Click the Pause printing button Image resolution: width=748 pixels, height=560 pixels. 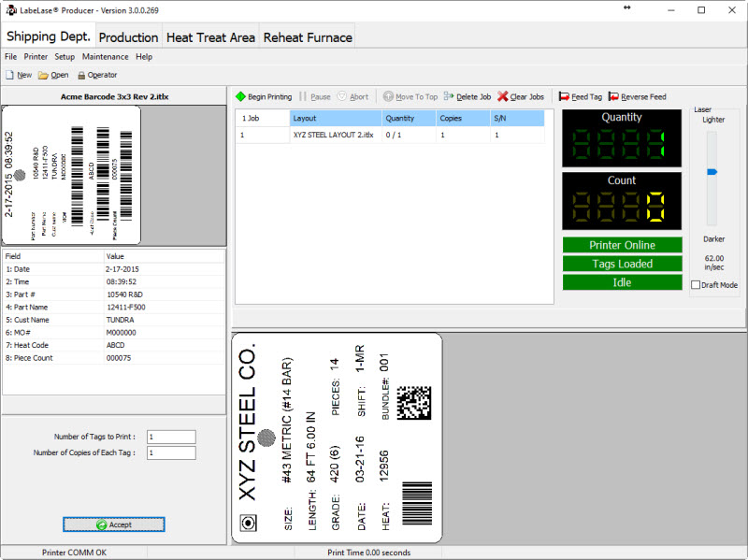pyautogui.click(x=315, y=97)
